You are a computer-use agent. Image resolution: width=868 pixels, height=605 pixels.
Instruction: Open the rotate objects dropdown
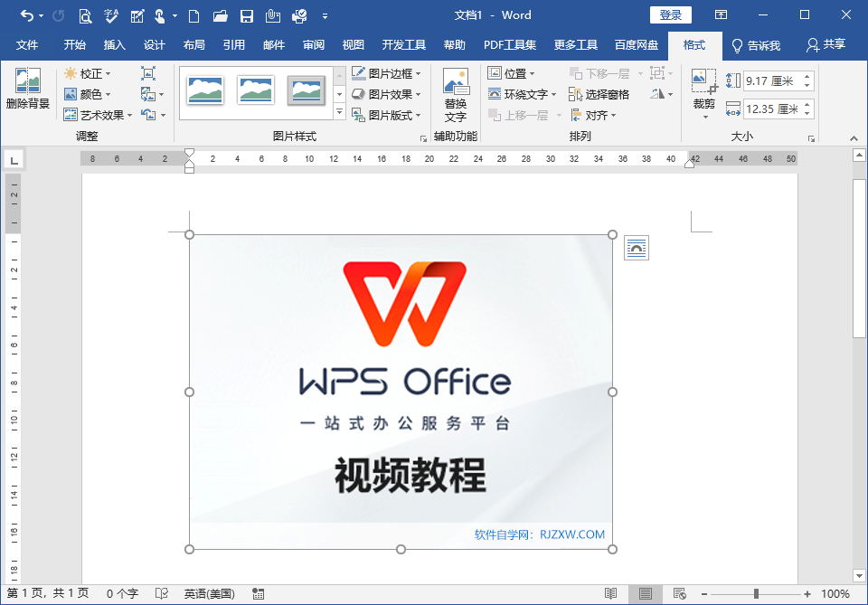[x=662, y=94]
